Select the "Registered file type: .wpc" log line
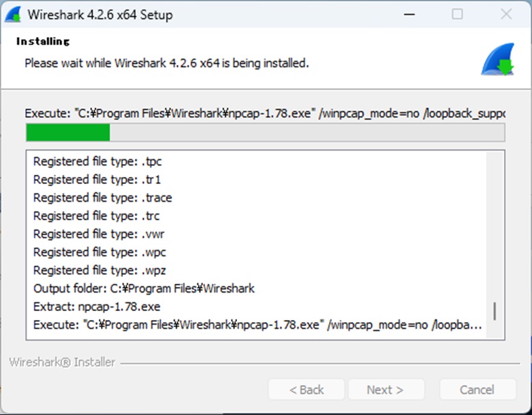Screen dimensions: 532x415 click(x=100, y=252)
